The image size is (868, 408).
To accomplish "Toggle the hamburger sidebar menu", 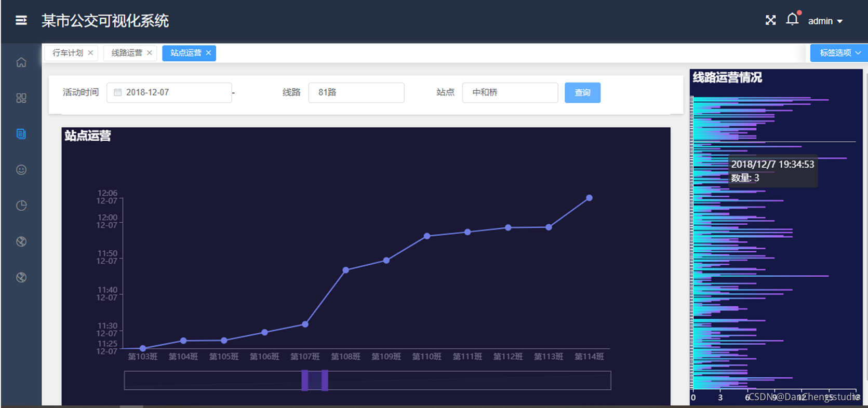I will coord(21,20).
